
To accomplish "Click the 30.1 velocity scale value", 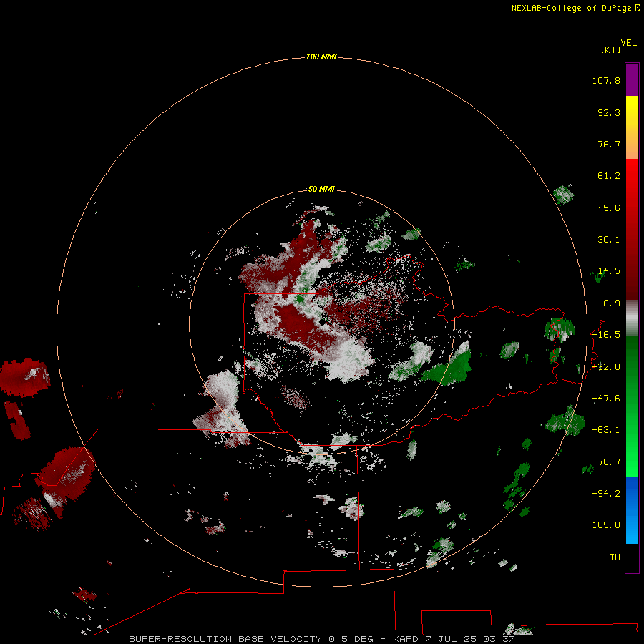I will [609, 240].
